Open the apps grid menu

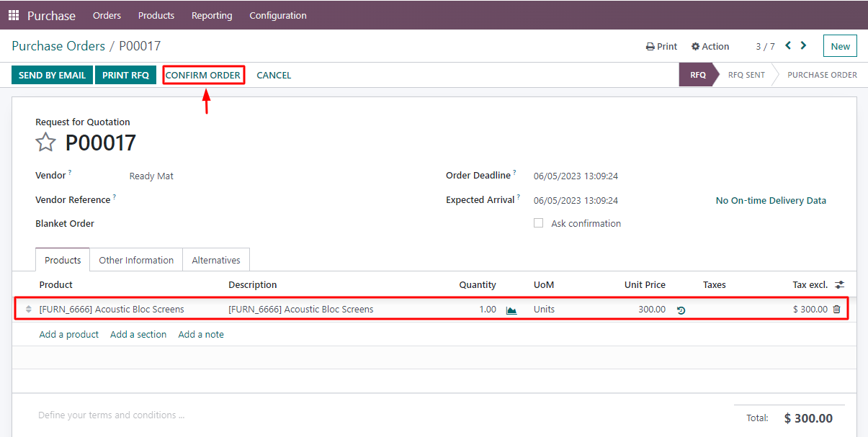[13, 14]
